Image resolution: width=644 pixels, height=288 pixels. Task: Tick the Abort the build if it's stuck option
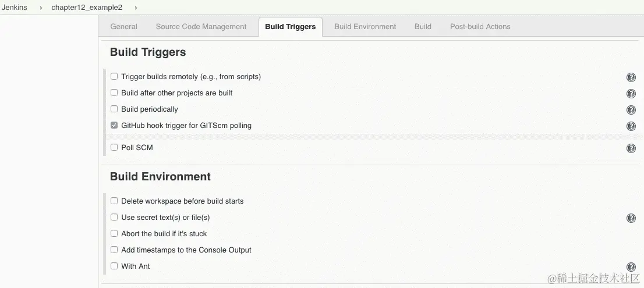coord(114,233)
